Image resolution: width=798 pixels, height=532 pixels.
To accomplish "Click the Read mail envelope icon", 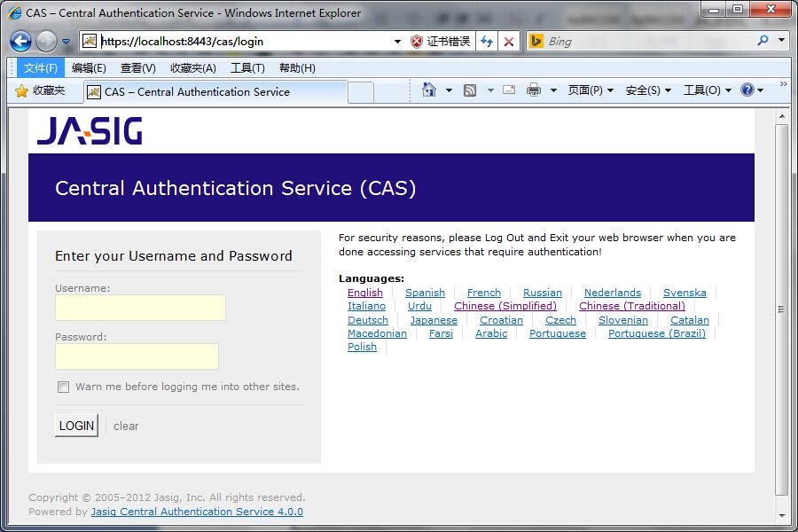I will pyautogui.click(x=509, y=90).
